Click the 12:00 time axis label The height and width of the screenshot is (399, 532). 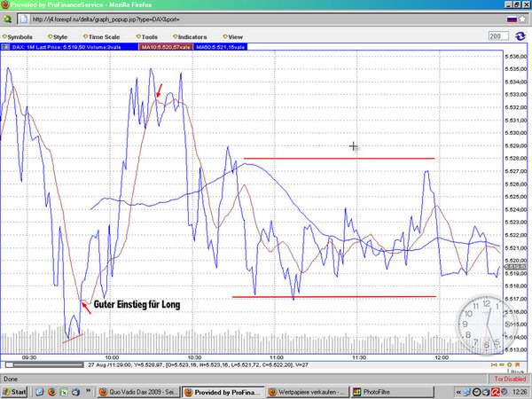442,357
